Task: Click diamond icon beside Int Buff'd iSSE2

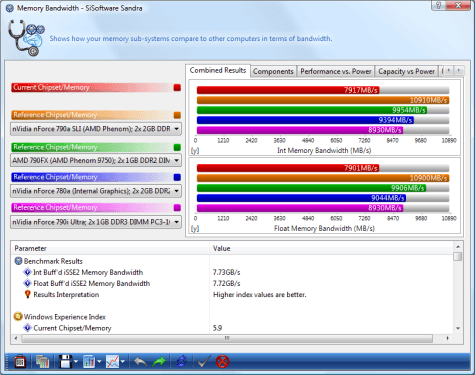Action: click(x=27, y=272)
